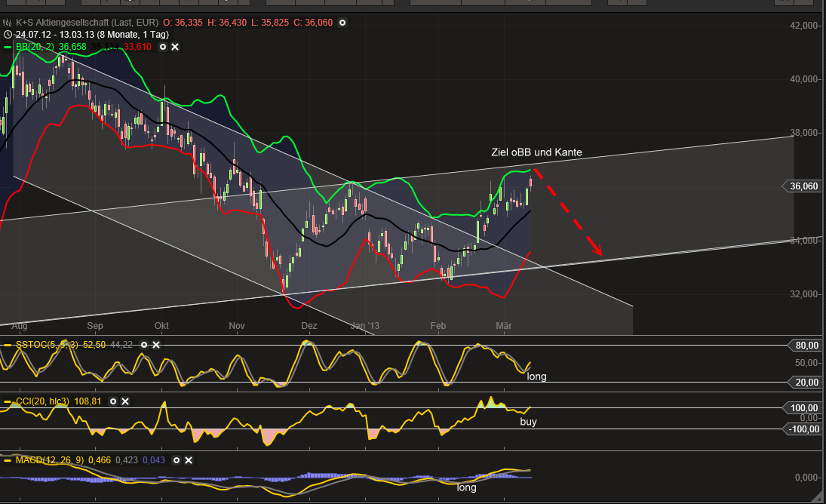Click the Okt label on time axis
The width and height of the screenshot is (826, 504).
161,326
